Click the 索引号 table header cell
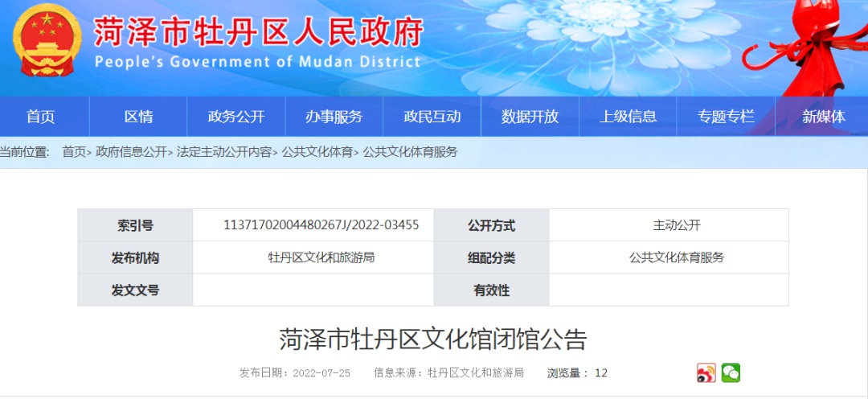 coord(135,225)
